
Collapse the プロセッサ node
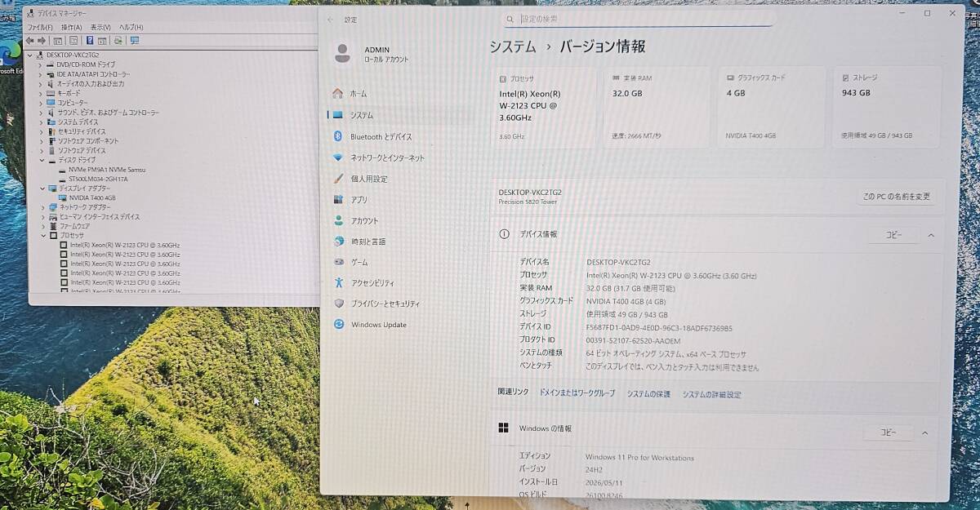[x=44, y=236]
